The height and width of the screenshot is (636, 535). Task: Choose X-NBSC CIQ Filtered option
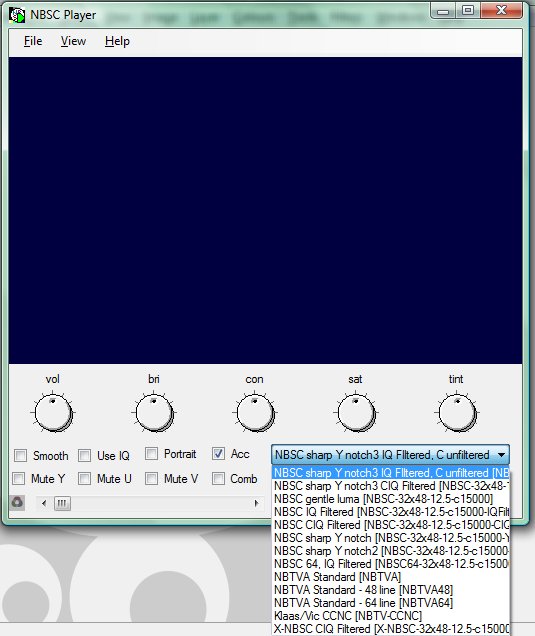[x=391, y=629]
